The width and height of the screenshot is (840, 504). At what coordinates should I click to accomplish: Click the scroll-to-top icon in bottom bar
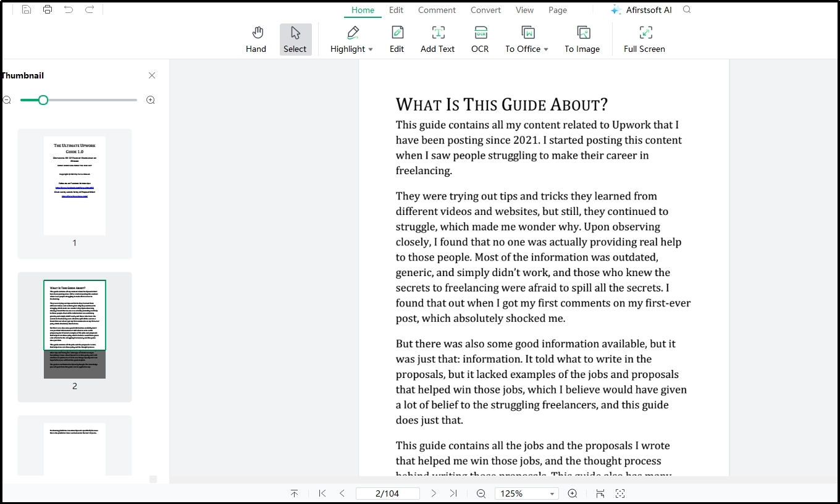point(295,493)
